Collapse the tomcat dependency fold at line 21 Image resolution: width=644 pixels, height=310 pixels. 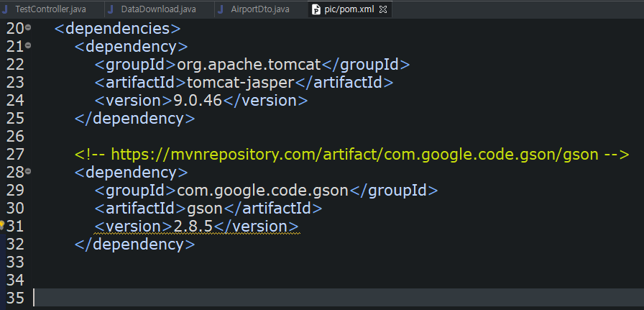[x=28, y=45]
